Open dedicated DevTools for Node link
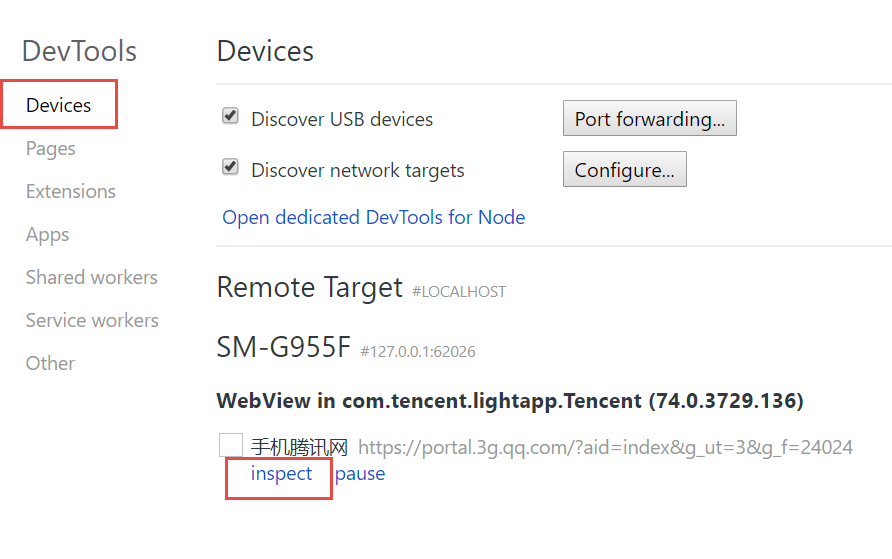 pos(373,217)
